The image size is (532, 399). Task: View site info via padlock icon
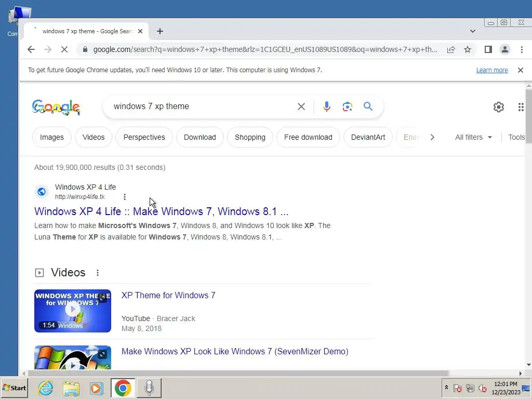coord(85,49)
